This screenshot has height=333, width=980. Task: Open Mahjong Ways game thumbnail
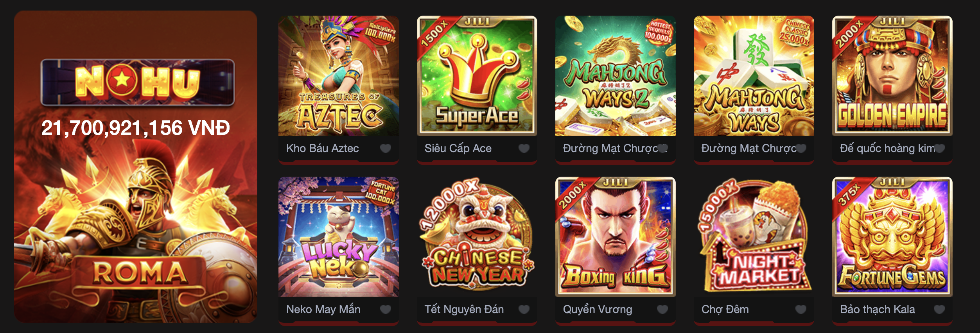[754, 76]
